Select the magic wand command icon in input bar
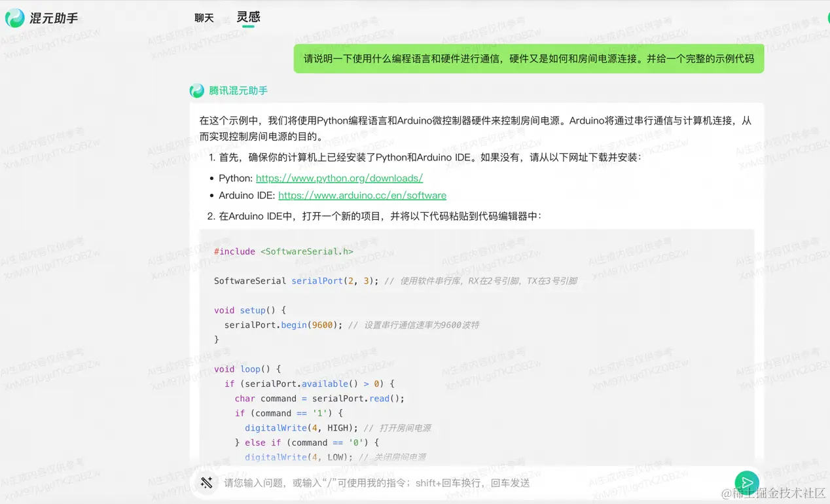 206,482
